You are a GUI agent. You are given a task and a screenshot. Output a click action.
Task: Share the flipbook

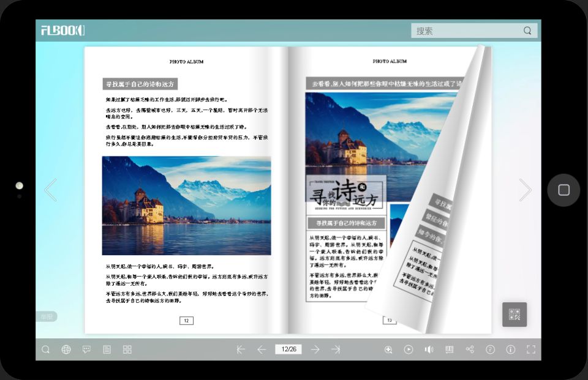pos(470,349)
